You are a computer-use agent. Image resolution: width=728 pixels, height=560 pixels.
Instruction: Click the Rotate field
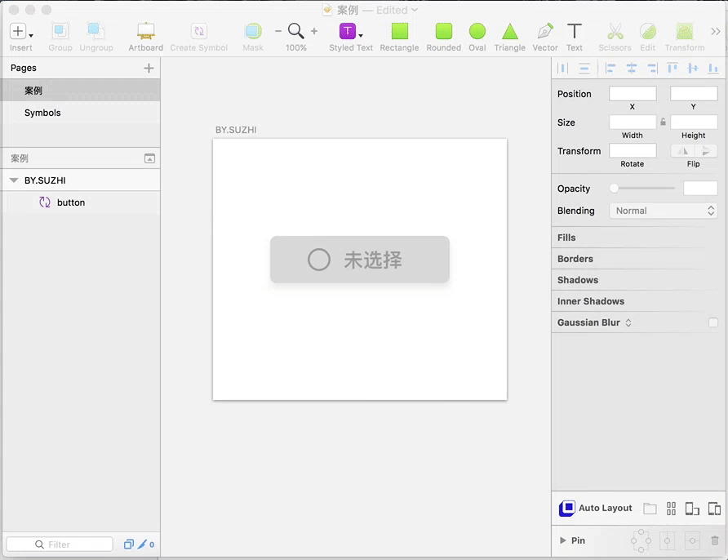tap(633, 150)
